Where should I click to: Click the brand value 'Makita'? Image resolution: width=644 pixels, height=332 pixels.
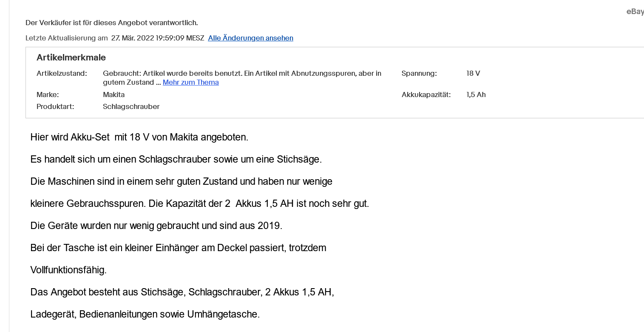click(x=113, y=94)
